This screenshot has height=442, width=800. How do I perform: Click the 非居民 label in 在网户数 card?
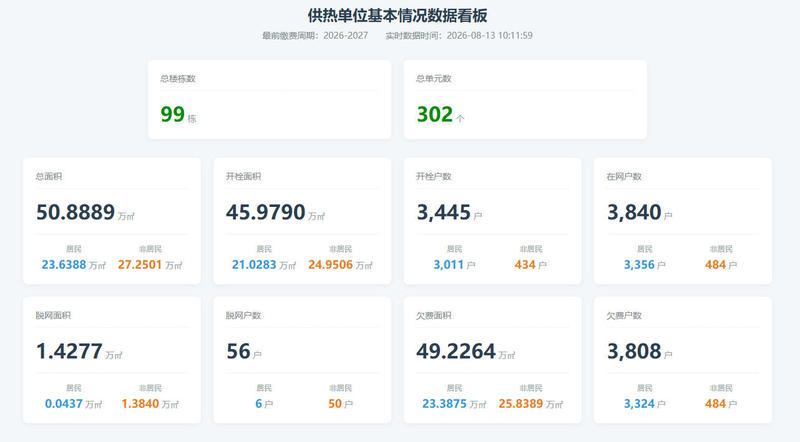(721, 249)
